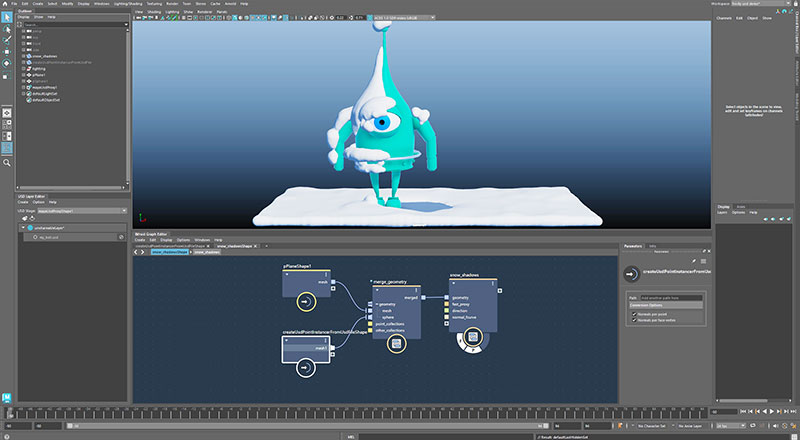The image size is (800, 440).
Task: Collapse the anonymousLayer in USD Layer Editor
Action: (x=23, y=228)
